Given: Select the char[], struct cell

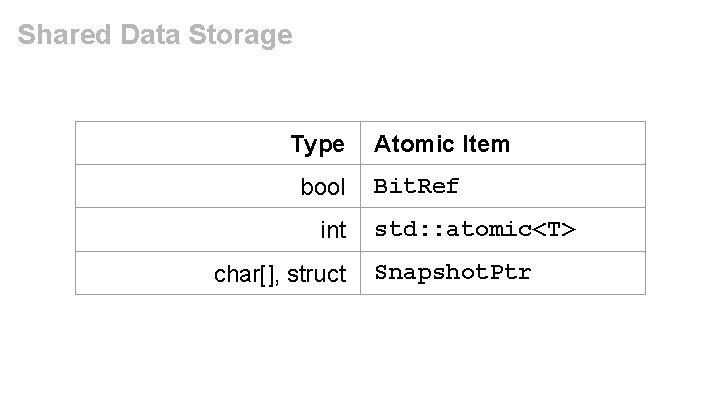Looking at the screenshot, I should tap(280, 274).
